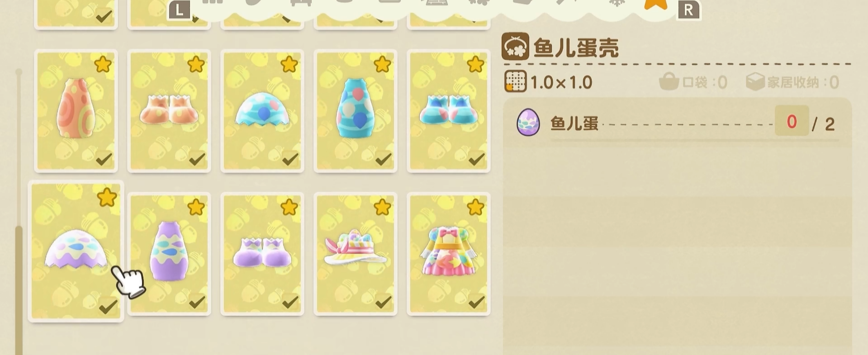Image resolution: width=868 pixels, height=355 pixels.
Task: Select the pink egg party dress card
Action: [x=449, y=254]
